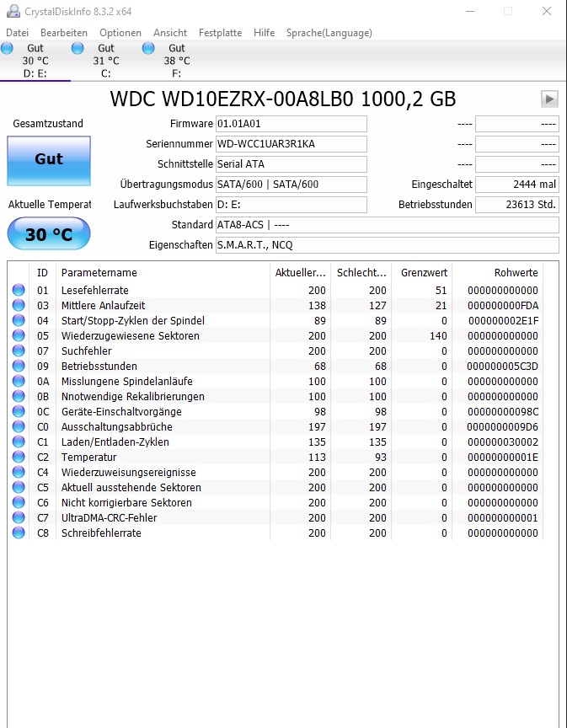The width and height of the screenshot is (567, 728).
Task: Select the Wiederzugewiesene Sektoren parameter name
Action: click(x=131, y=335)
